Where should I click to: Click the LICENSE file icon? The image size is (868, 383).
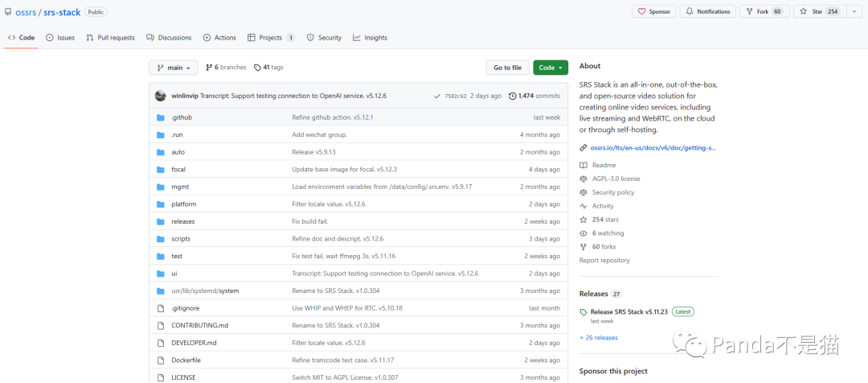pyautogui.click(x=161, y=377)
